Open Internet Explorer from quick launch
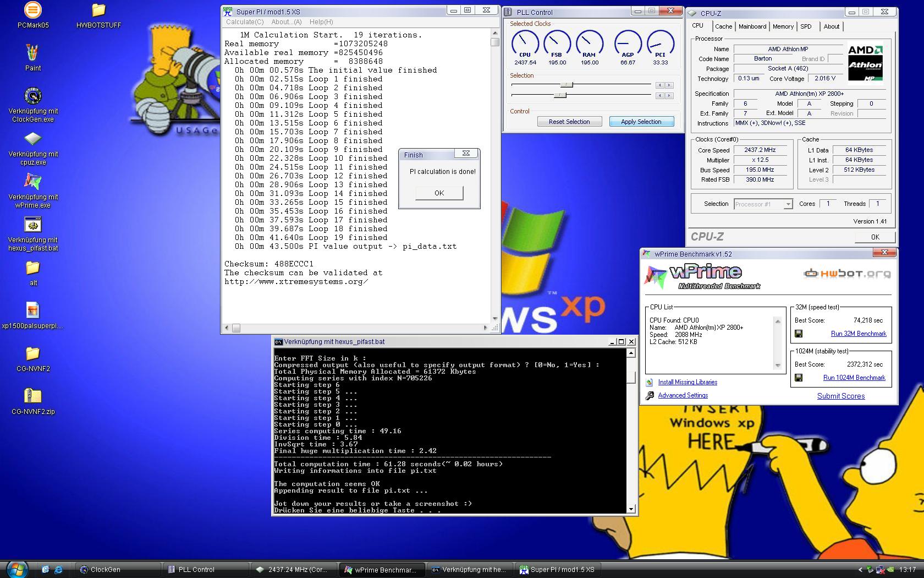Screen dimensions: 924x578 (58, 570)
